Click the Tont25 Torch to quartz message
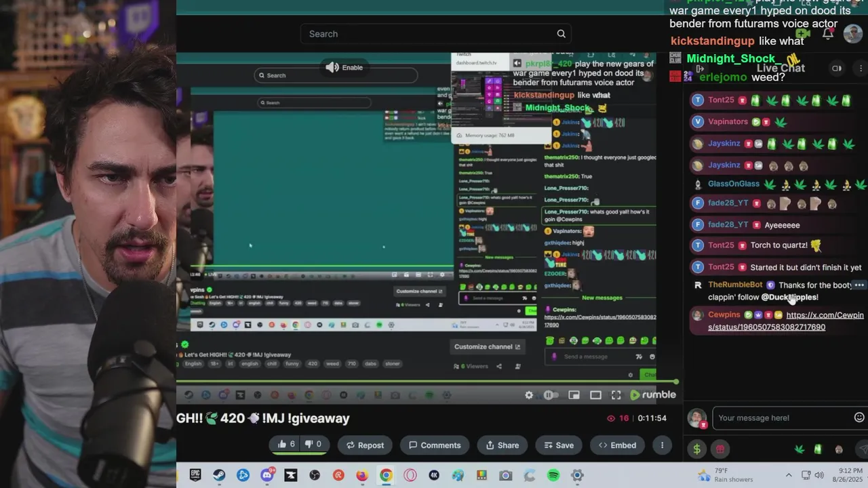Image resolution: width=868 pixels, height=488 pixels. (779, 245)
